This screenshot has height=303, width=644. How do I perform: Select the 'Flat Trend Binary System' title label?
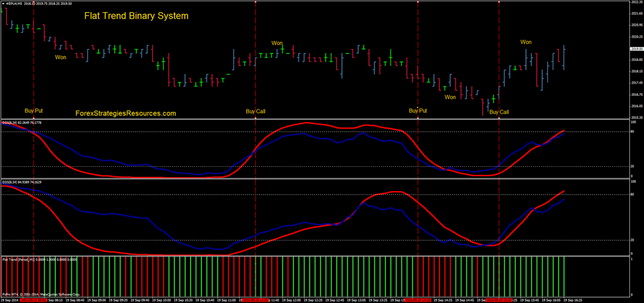click(x=136, y=16)
